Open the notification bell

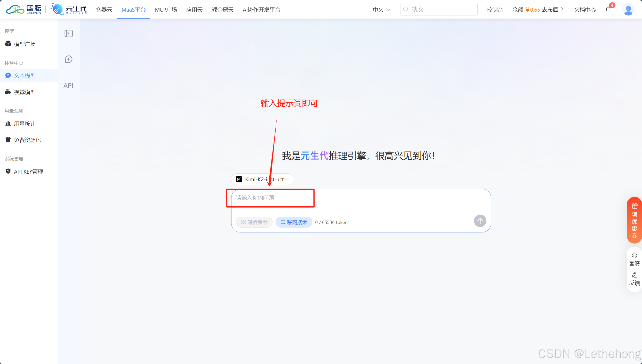pyautogui.click(x=608, y=10)
